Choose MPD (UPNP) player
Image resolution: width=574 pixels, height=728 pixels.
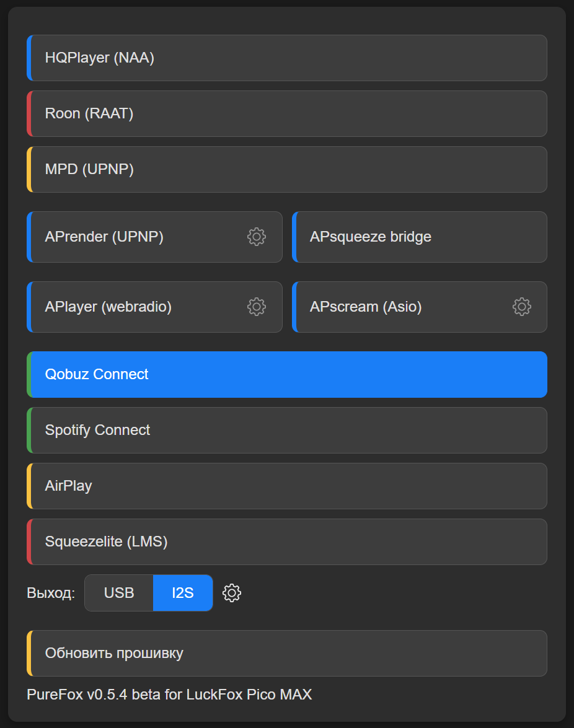pyautogui.click(x=287, y=170)
